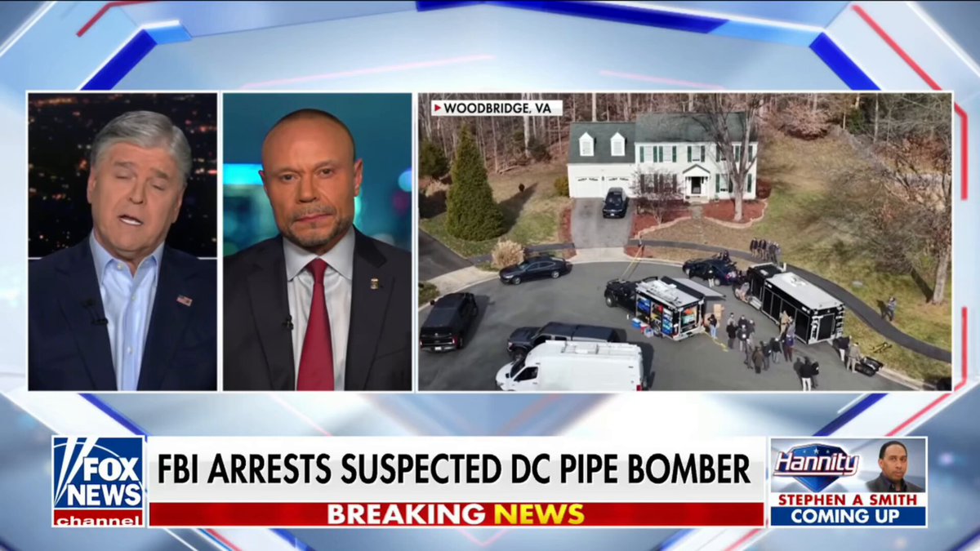Click the Stephen A Smith name label

(848, 500)
